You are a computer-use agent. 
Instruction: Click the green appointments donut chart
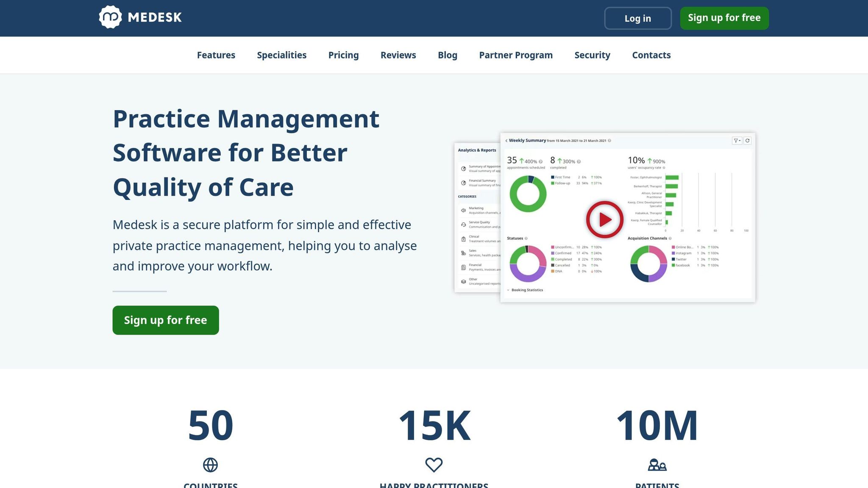click(x=528, y=194)
